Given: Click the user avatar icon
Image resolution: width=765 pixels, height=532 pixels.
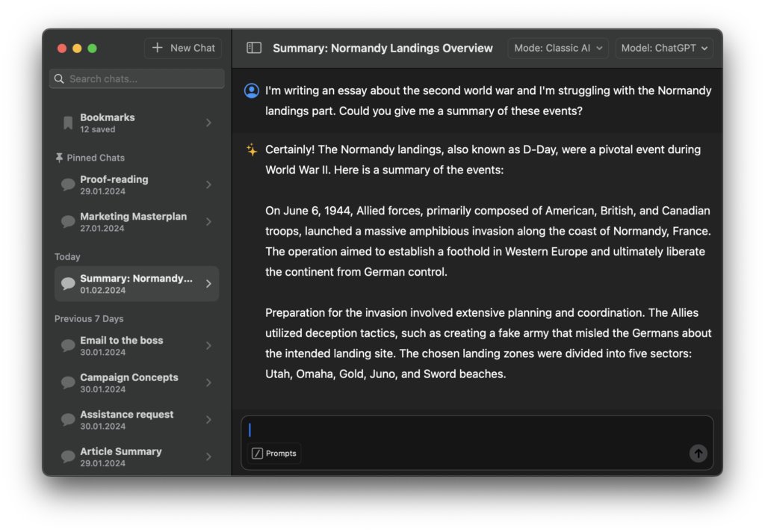Looking at the screenshot, I should tap(252, 90).
